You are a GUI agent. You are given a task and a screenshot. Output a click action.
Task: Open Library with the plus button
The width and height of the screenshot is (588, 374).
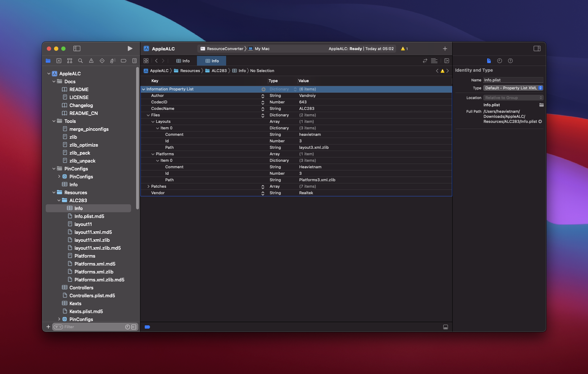pos(445,49)
